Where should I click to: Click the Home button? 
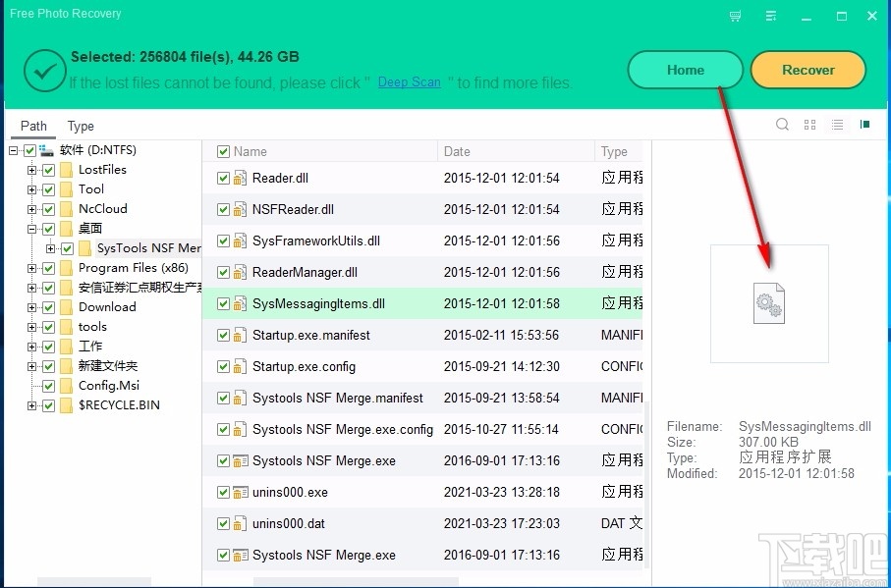pos(686,70)
